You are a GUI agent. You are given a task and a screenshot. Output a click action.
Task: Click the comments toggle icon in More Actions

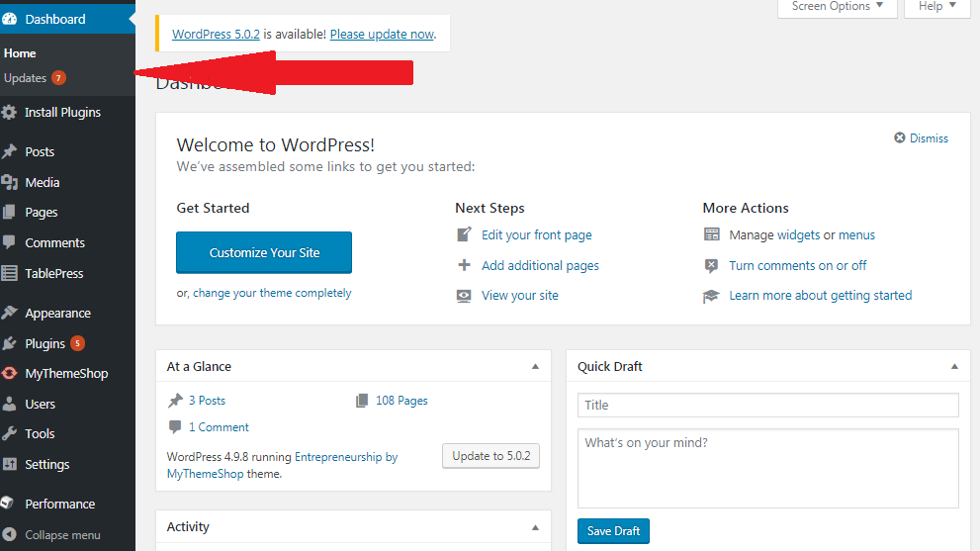pyautogui.click(x=711, y=266)
